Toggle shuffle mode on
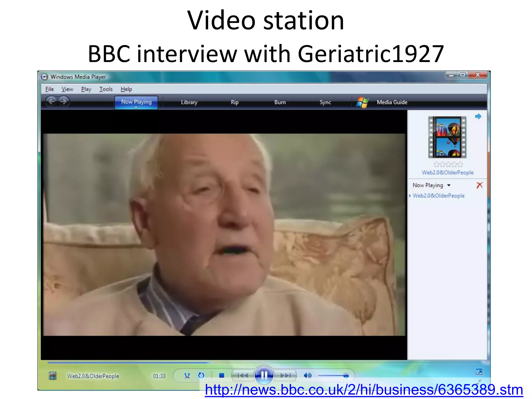 pyautogui.click(x=187, y=375)
